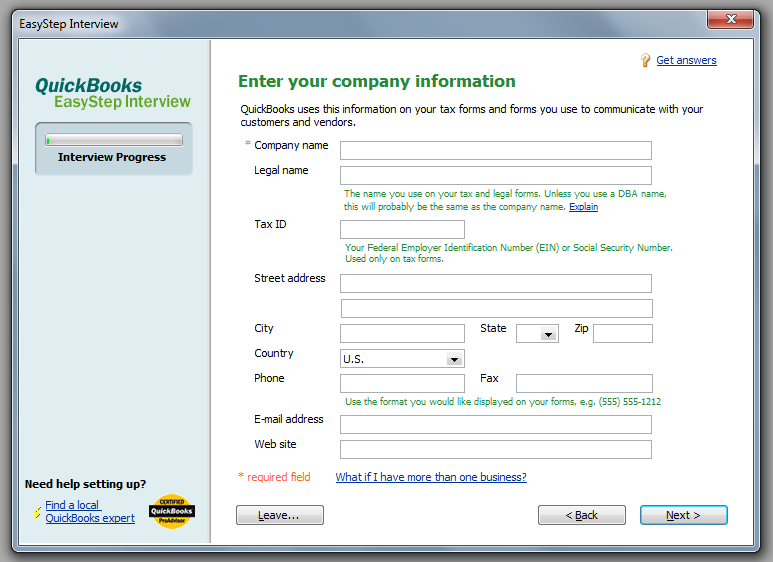
Task: Click the Fax label
Action: click(489, 378)
